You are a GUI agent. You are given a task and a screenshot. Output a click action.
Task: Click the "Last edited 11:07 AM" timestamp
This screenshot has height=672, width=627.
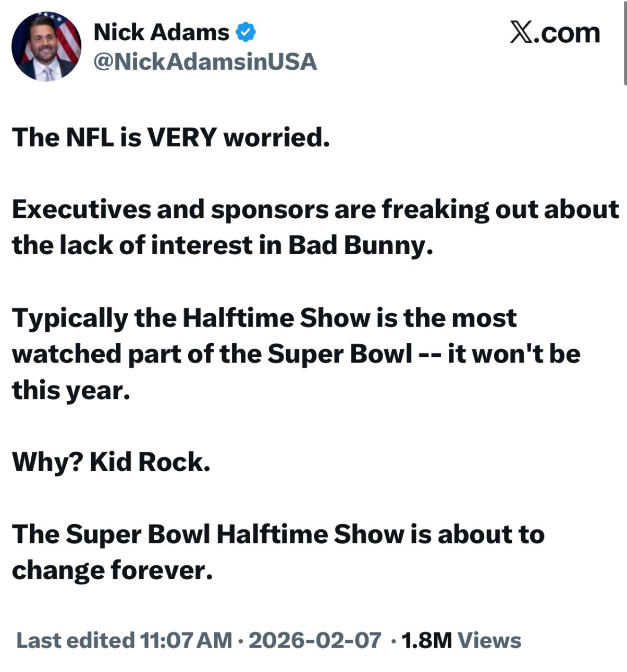124,640
